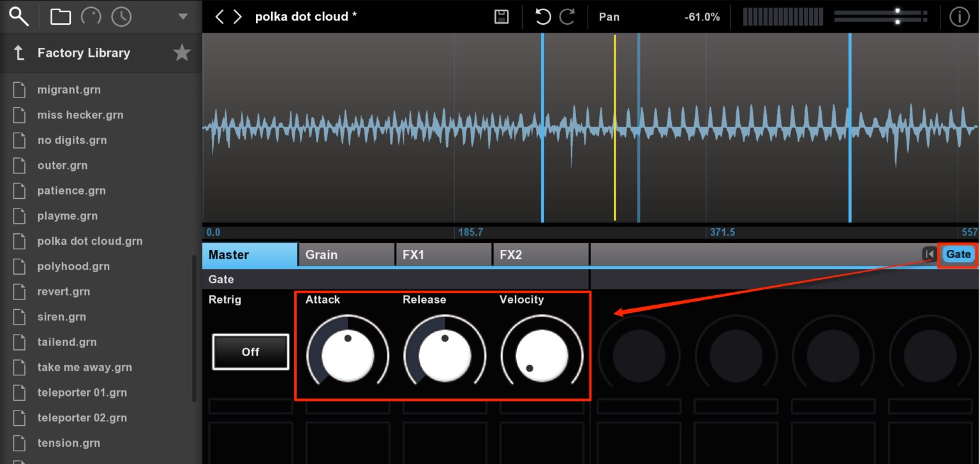Click the jump-to-start icon beside Gate
Image resolution: width=980 pixels, height=464 pixels.
tap(929, 254)
